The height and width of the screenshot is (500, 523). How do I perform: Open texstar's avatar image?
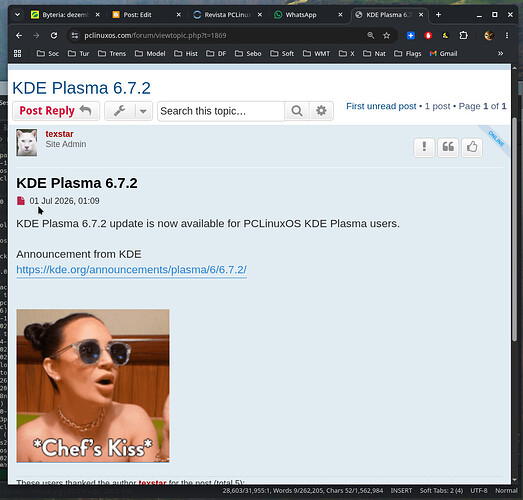(x=27, y=142)
